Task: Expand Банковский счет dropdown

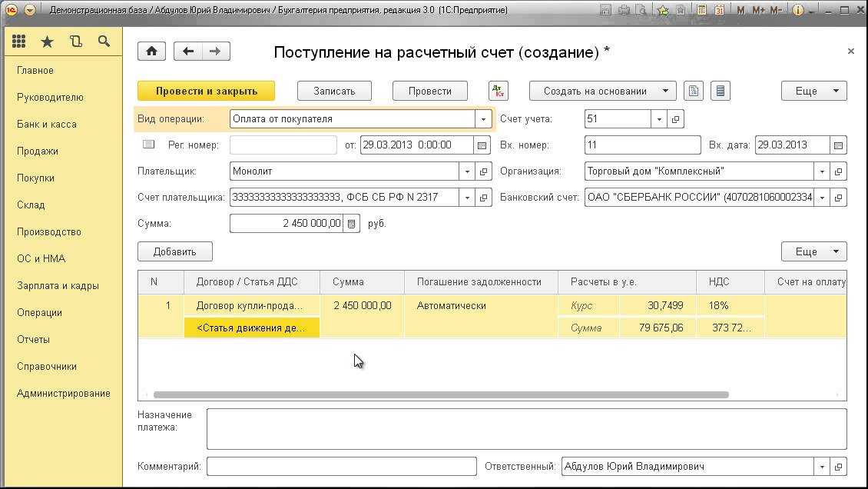Action: point(822,197)
